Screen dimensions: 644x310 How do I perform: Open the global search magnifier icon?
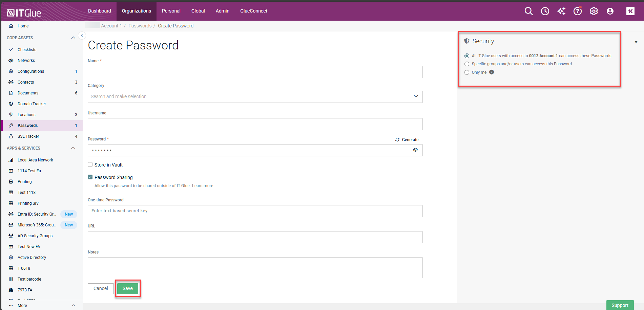[528, 11]
